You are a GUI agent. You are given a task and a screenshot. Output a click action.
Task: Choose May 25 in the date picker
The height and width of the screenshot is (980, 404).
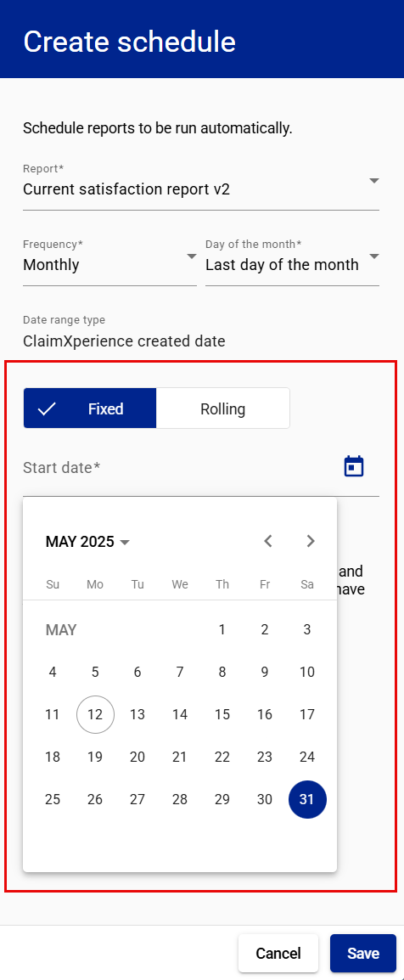pyautogui.click(x=53, y=799)
